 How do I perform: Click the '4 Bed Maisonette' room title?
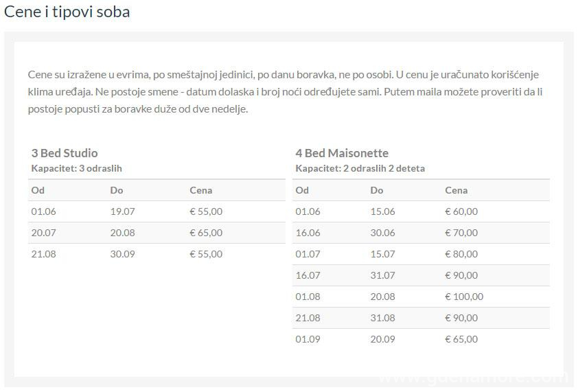click(x=342, y=153)
